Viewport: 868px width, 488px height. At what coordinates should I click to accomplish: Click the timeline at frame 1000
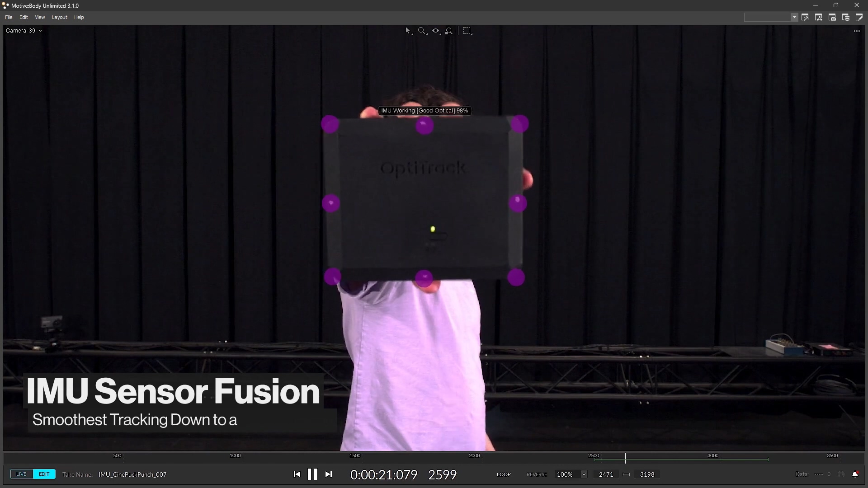point(235,456)
